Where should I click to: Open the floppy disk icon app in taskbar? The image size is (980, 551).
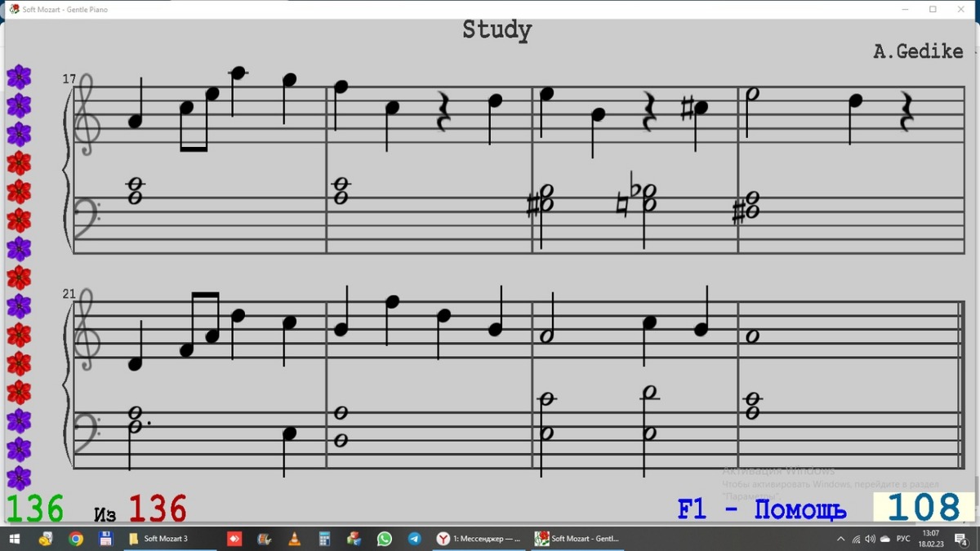[x=105, y=539]
